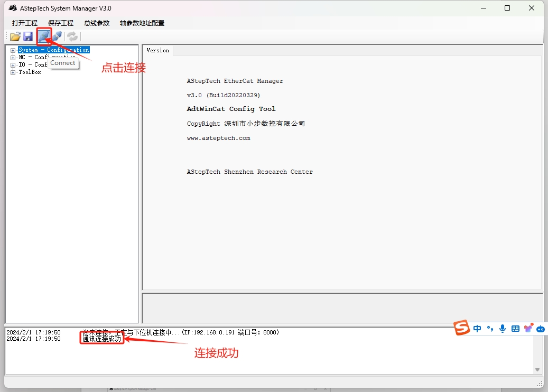Click the shirt skin icon on IME bar
The width and height of the screenshot is (548, 392).
tap(528, 328)
